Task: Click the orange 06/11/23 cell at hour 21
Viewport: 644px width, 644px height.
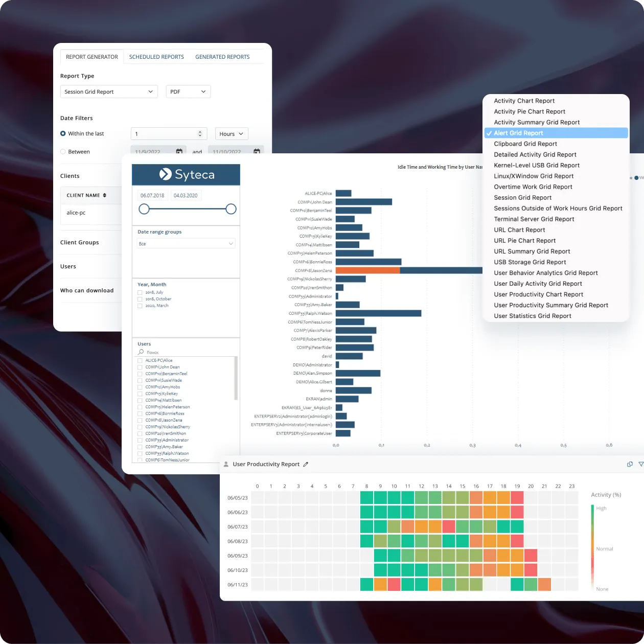Action: [x=544, y=584]
